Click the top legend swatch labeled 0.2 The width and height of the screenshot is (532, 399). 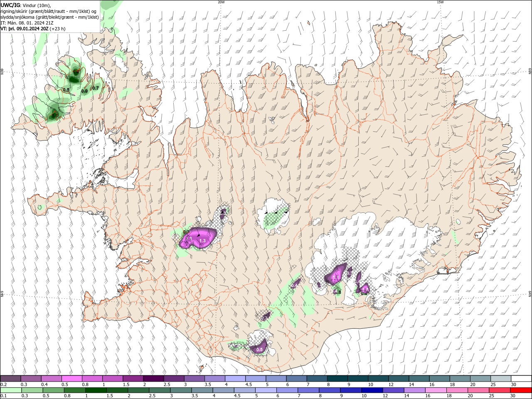(10, 379)
